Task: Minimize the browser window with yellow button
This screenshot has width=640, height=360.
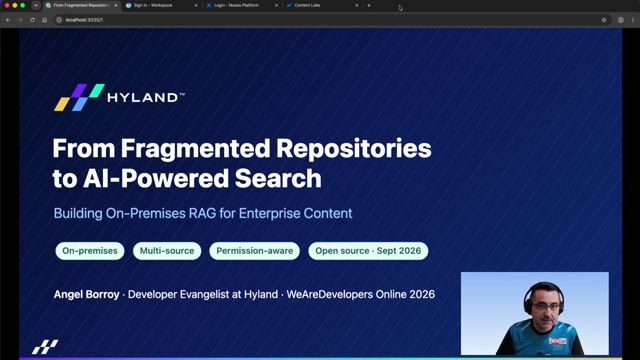Action: click(15, 5)
